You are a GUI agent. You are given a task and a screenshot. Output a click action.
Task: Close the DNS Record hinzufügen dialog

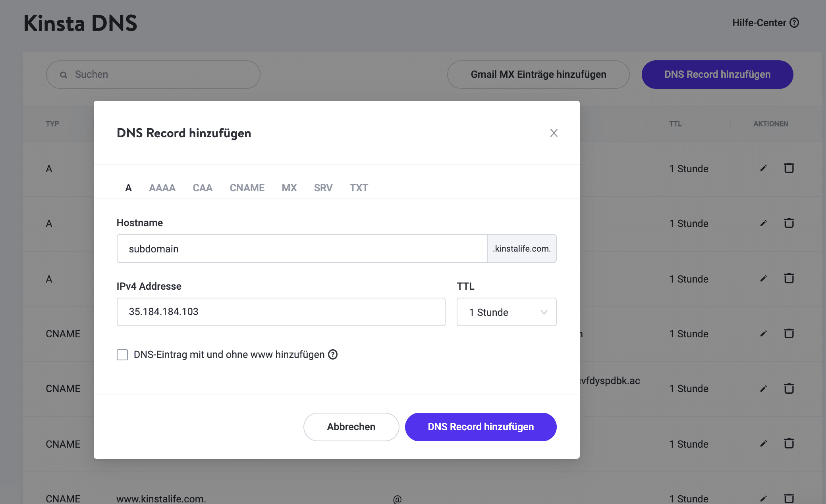pyautogui.click(x=554, y=133)
